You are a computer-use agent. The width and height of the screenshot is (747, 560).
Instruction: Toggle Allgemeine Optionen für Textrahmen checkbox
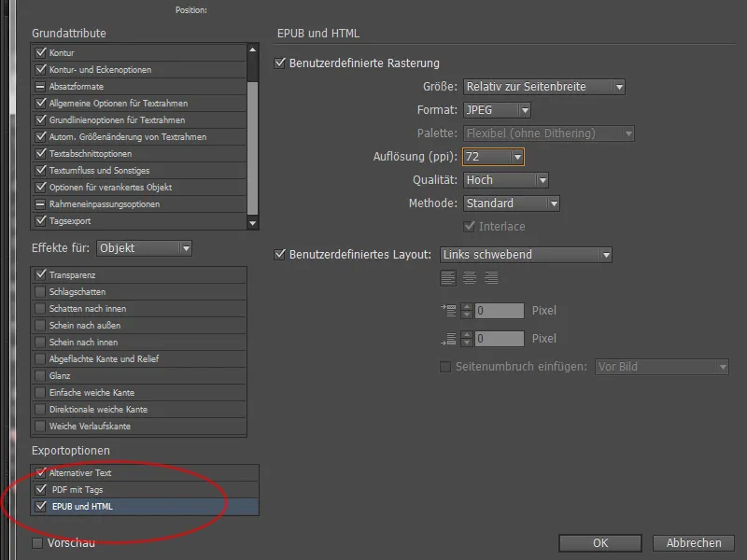click(x=41, y=103)
